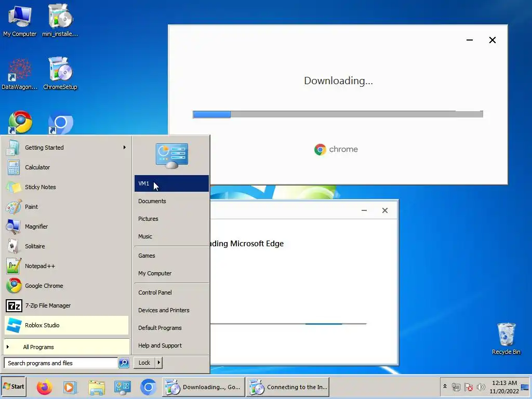Launch 7-Zip File Manager from Start menu
Viewport: 532px width, 399px height.
(x=66, y=305)
